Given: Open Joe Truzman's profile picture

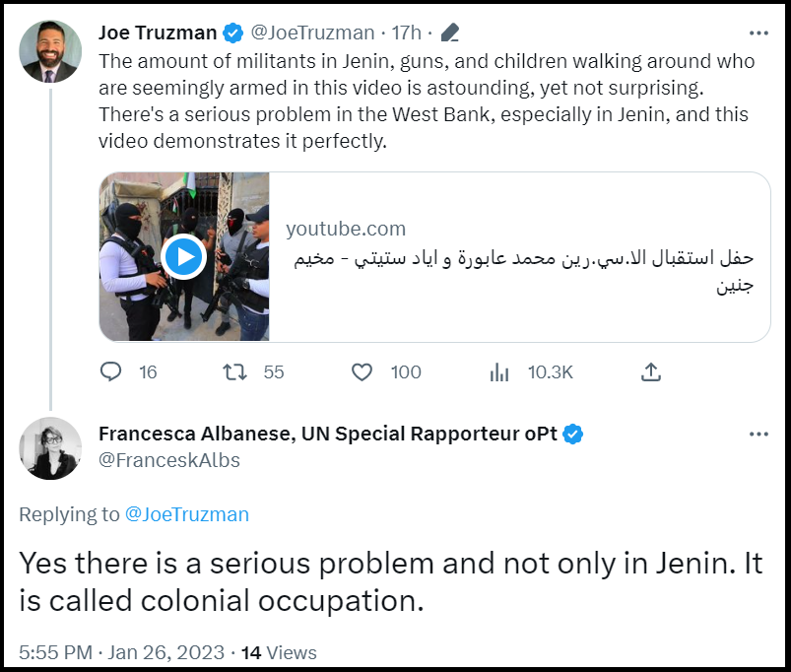Looking at the screenshot, I should click(x=50, y=51).
